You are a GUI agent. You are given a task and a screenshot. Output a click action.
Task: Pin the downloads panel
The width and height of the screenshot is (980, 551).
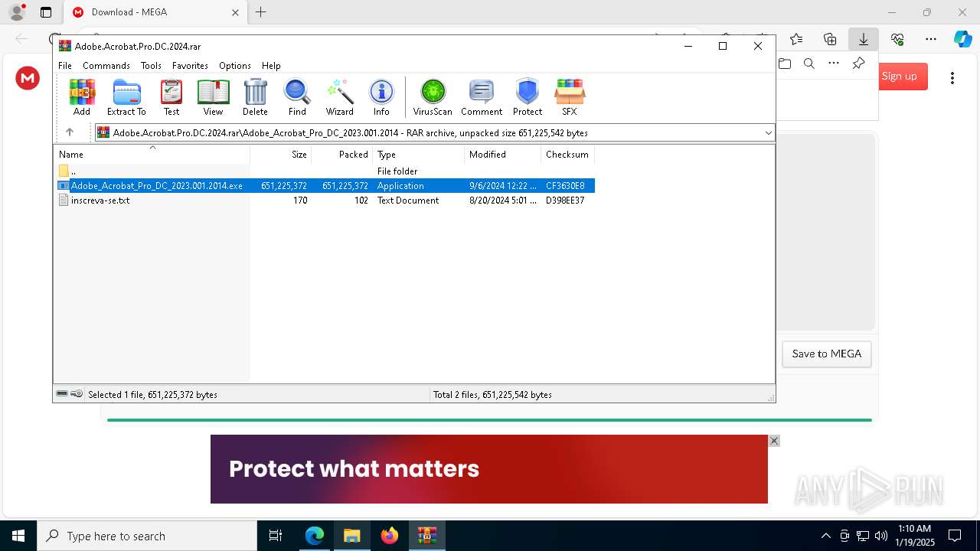click(858, 64)
